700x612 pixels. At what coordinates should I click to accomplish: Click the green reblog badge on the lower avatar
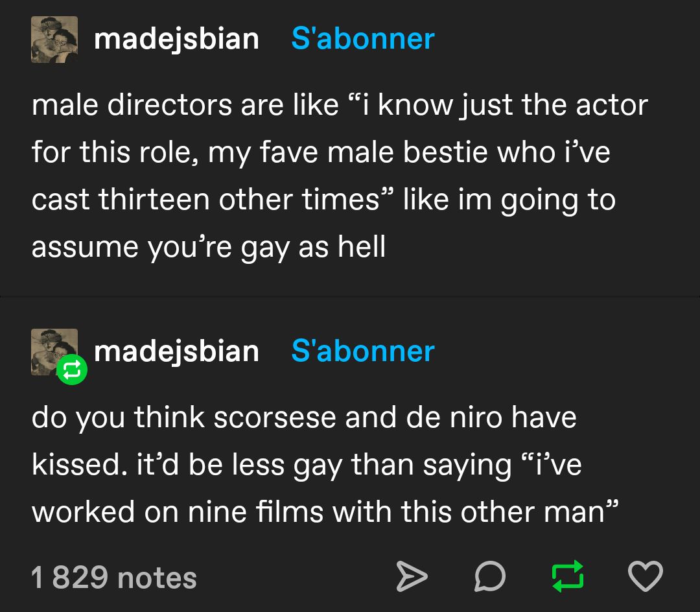71,370
